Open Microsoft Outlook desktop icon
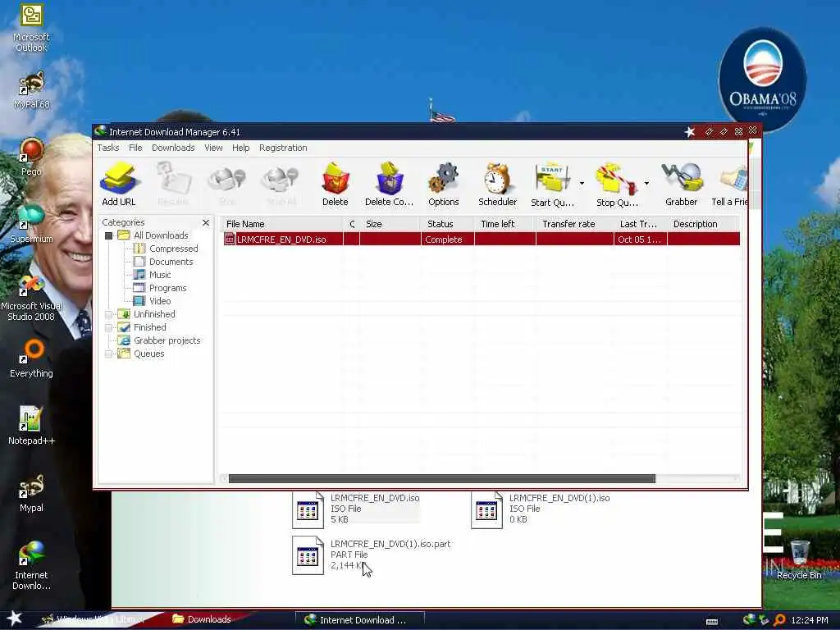840x630 pixels. click(x=31, y=28)
